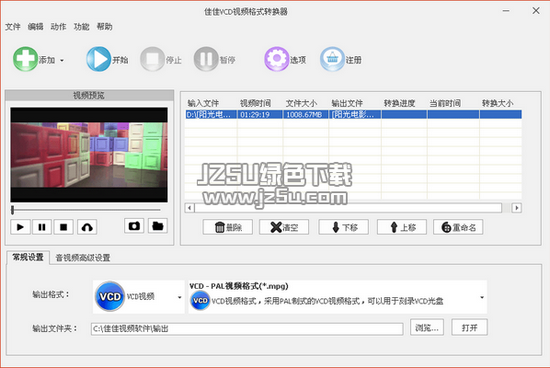Open the VCD - PAL format profile dropdown

coord(337,297)
